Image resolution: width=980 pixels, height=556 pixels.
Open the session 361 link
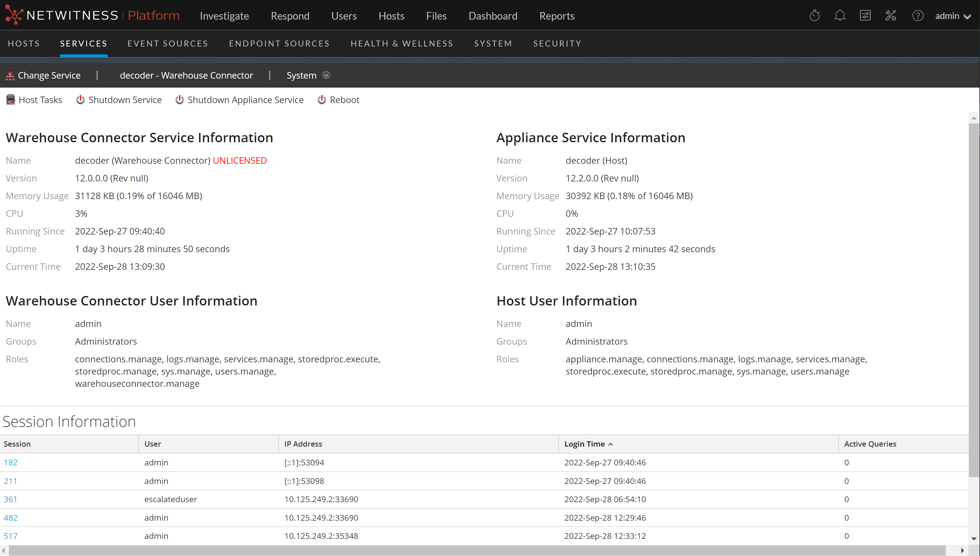(x=10, y=499)
